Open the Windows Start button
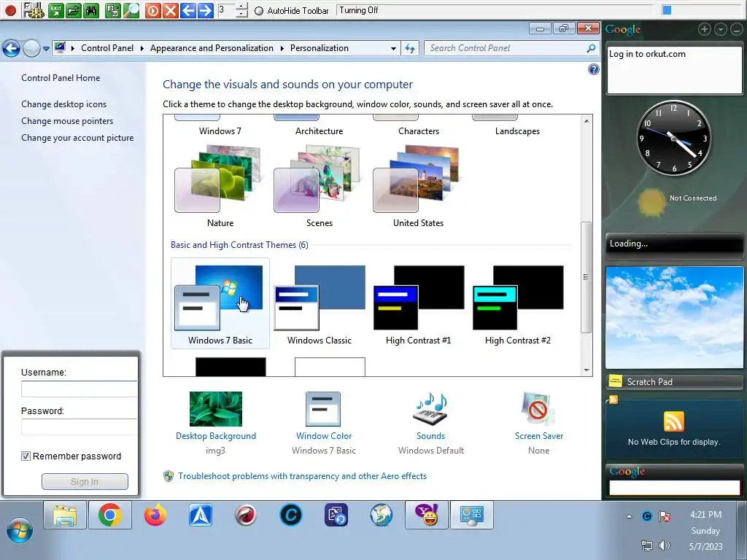The height and width of the screenshot is (560, 747). [x=20, y=531]
